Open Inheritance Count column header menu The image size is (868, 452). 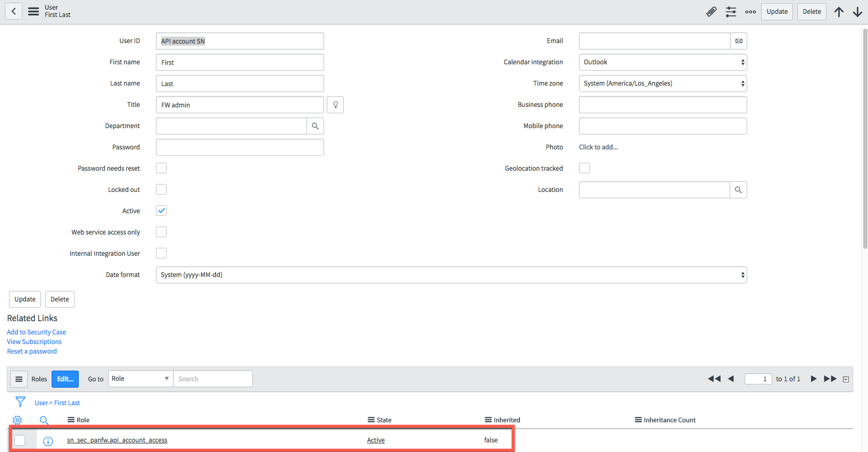click(638, 420)
